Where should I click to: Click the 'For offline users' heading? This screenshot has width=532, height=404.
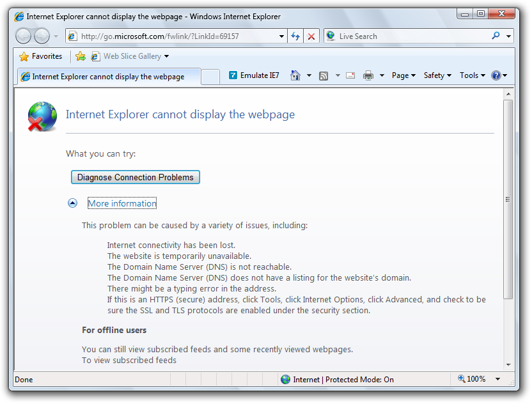click(x=114, y=330)
